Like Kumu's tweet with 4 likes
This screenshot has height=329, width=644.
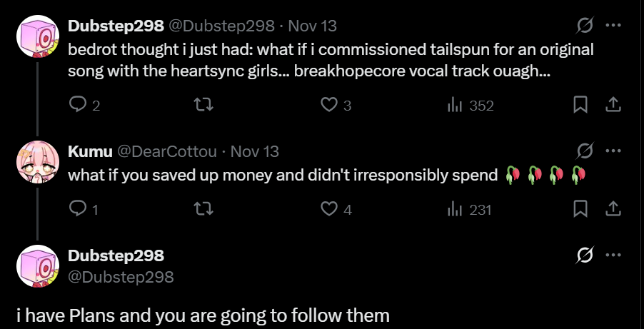click(328, 209)
